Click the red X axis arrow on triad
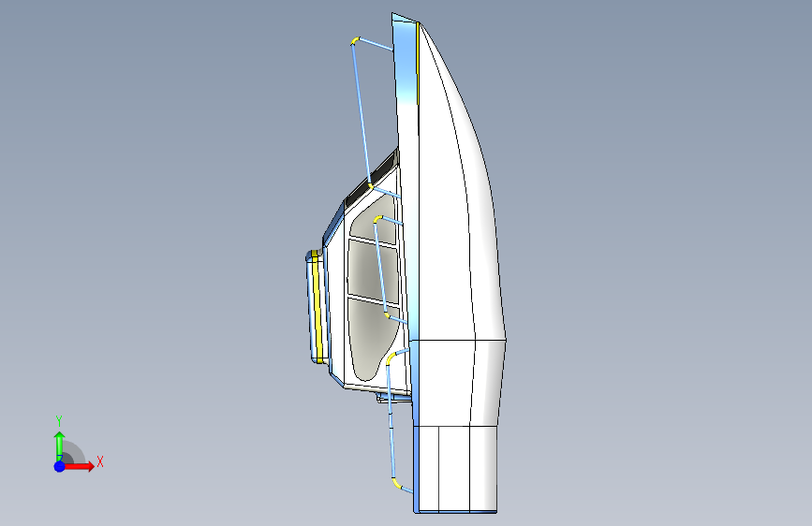The width and height of the screenshot is (812, 526). pos(80,466)
